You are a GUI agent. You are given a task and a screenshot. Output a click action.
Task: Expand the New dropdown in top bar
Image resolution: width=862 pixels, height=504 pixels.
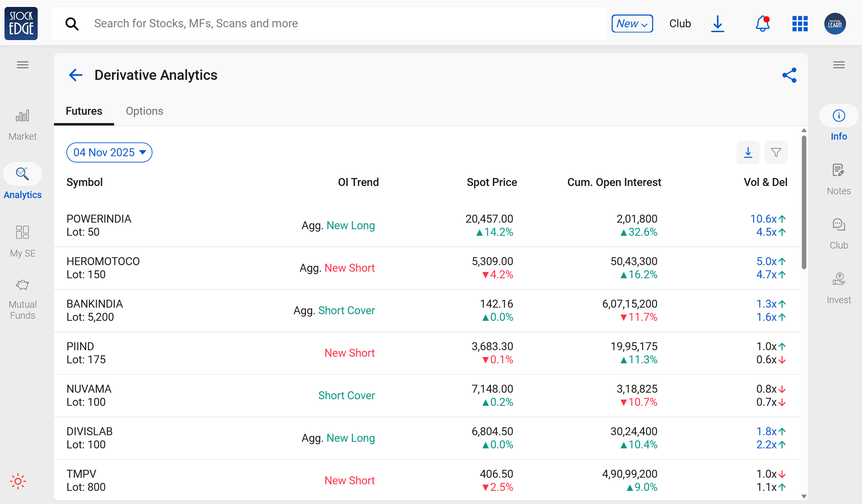pos(632,24)
